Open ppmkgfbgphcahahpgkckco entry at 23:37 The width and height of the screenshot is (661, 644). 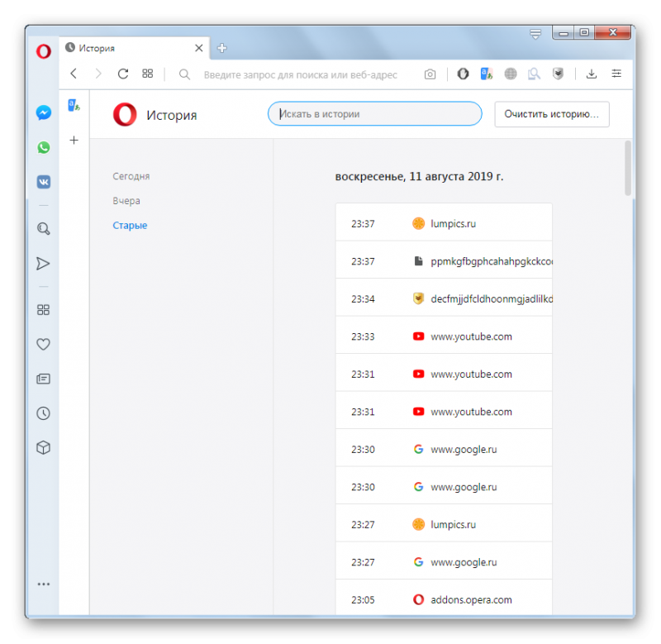tap(444, 260)
